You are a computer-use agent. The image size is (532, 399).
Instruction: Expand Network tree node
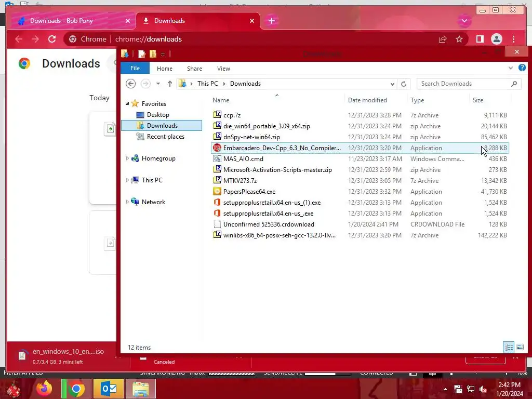(128, 202)
